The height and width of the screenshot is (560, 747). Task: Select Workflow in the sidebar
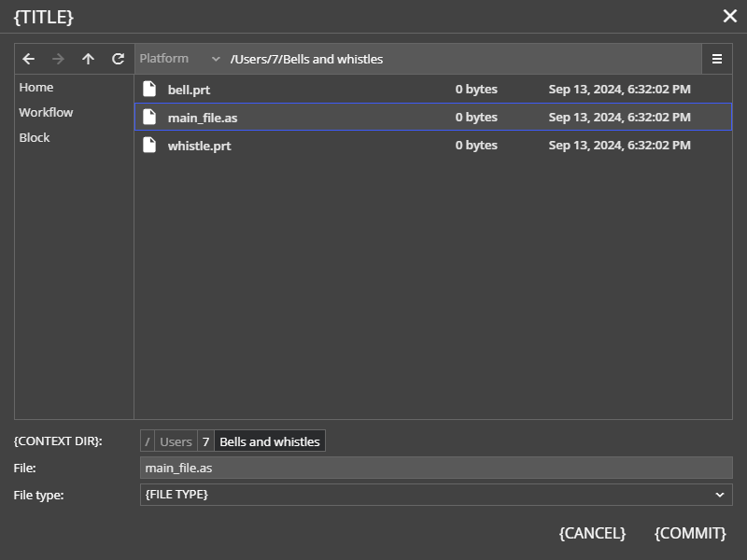(46, 112)
